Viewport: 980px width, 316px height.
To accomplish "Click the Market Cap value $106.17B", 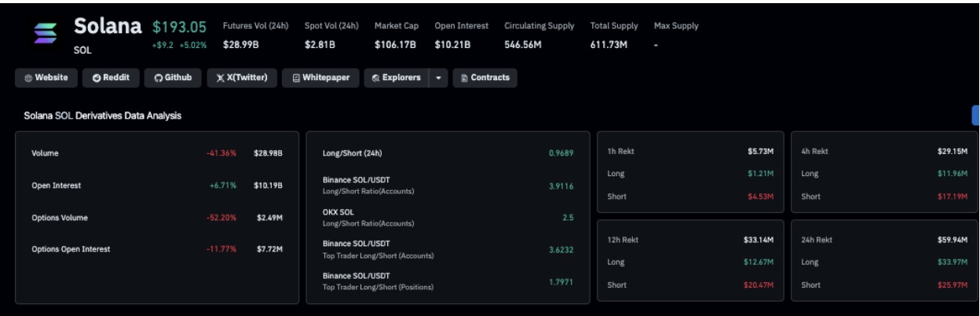I will [x=395, y=45].
